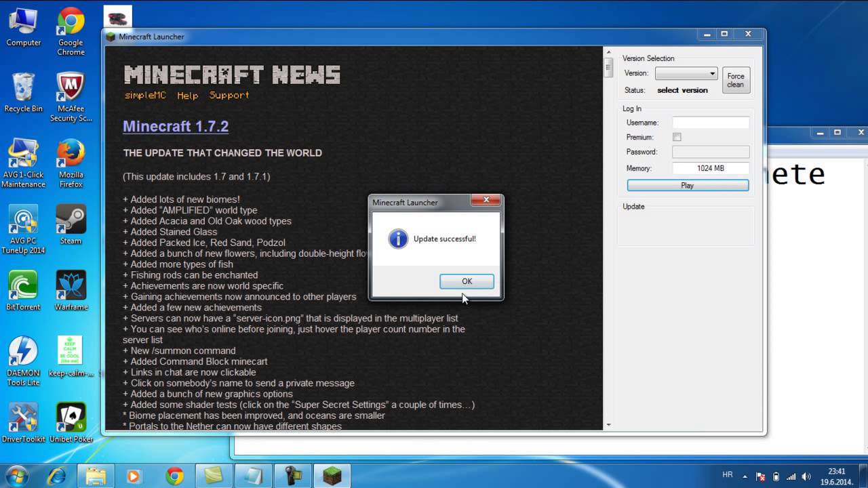The image size is (868, 488).
Task: Toggle the Premium checkbox
Action: [x=677, y=137]
